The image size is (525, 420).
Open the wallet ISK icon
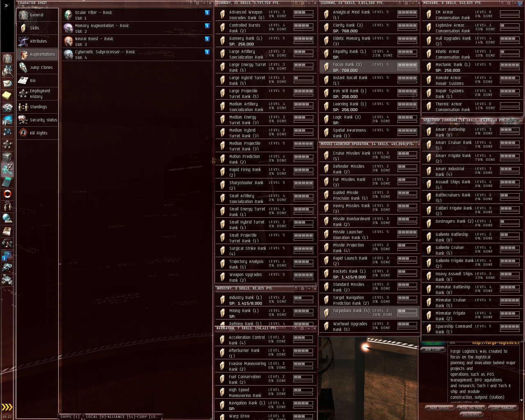[x=7, y=169]
